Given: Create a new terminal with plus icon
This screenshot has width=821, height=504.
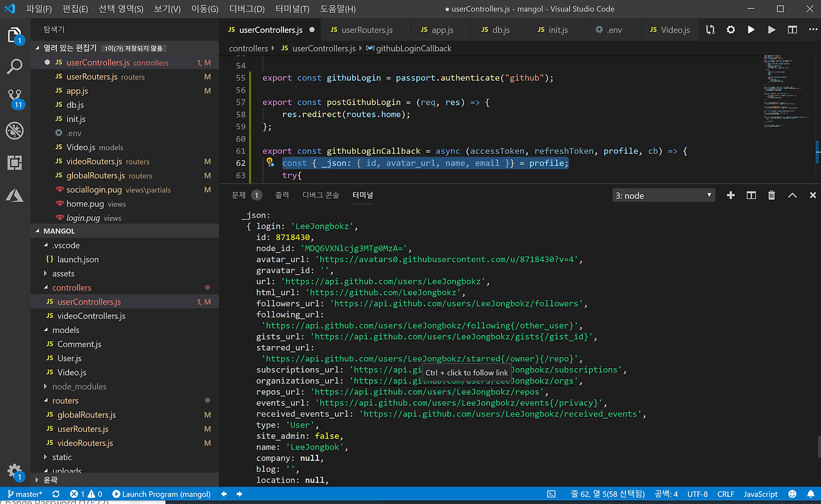Looking at the screenshot, I should (x=731, y=196).
